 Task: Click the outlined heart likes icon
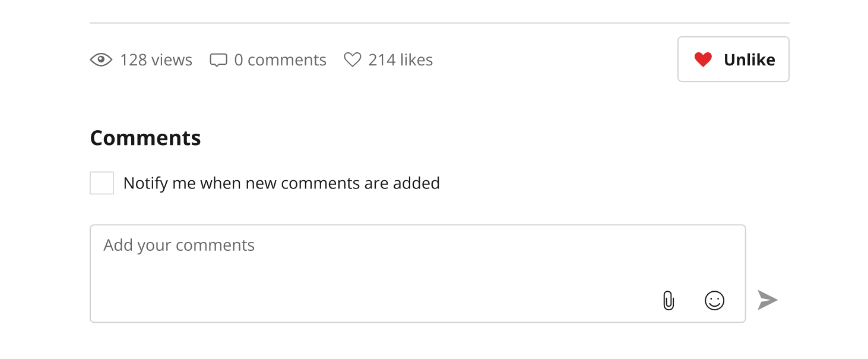pyautogui.click(x=353, y=59)
